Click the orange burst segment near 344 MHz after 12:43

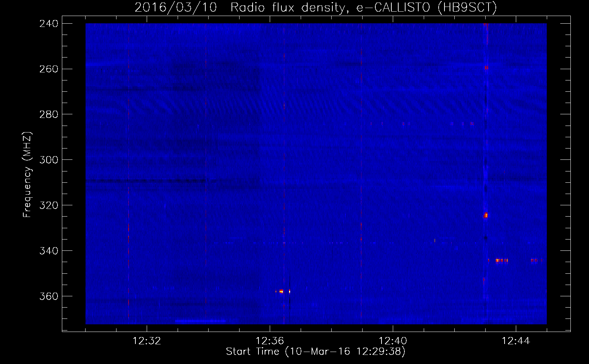(501, 260)
